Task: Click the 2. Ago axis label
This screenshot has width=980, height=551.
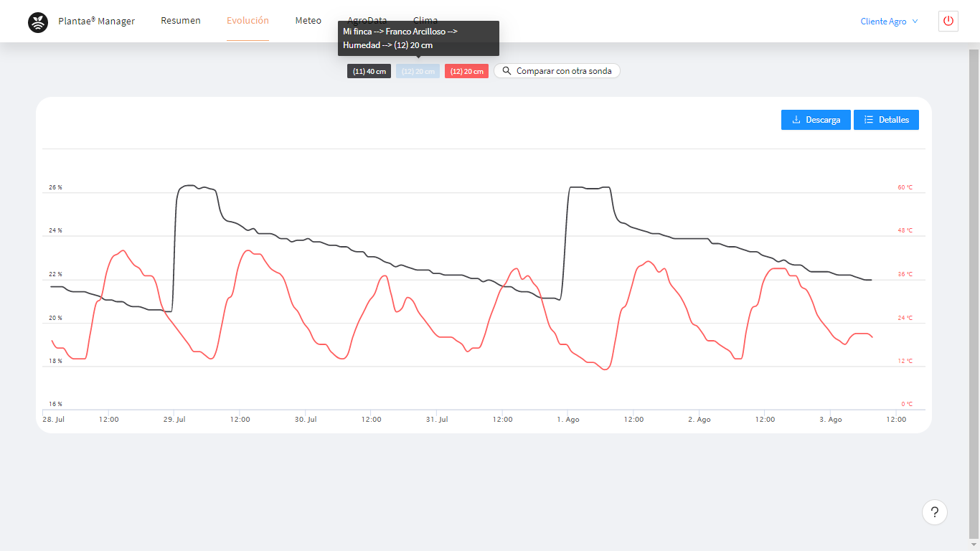Action: (x=699, y=420)
